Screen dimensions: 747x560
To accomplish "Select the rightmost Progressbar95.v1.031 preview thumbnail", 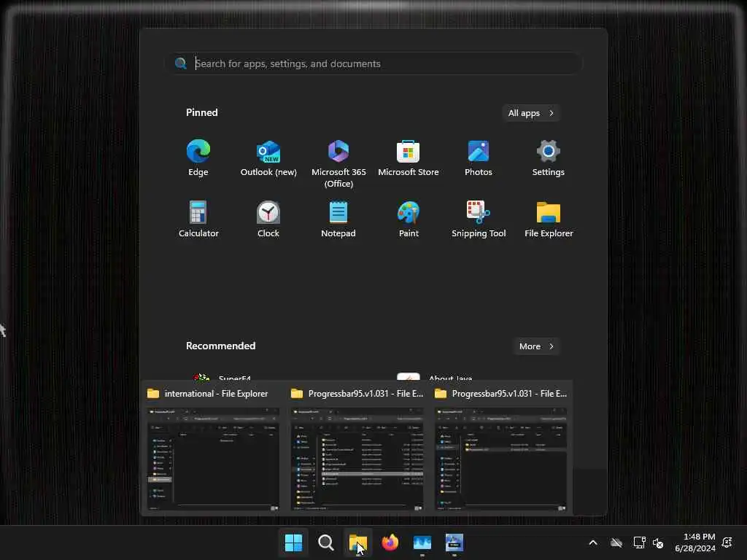I will pyautogui.click(x=501, y=459).
